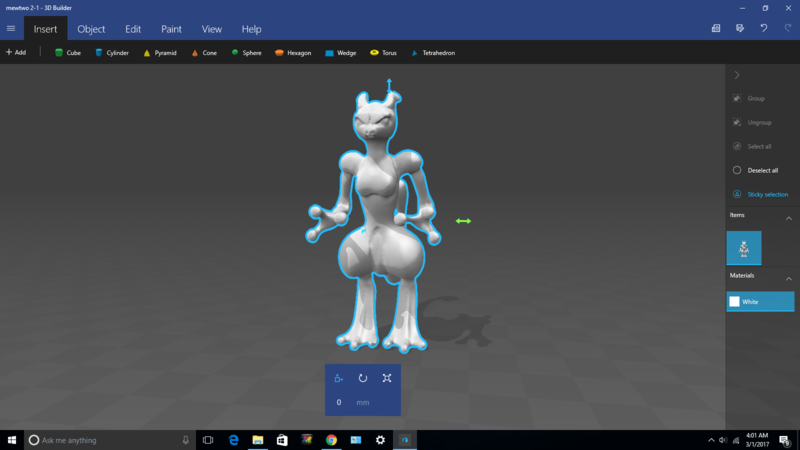The height and width of the screenshot is (450, 800).
Task: Collapse the right side panel
Action: [737, 75]
